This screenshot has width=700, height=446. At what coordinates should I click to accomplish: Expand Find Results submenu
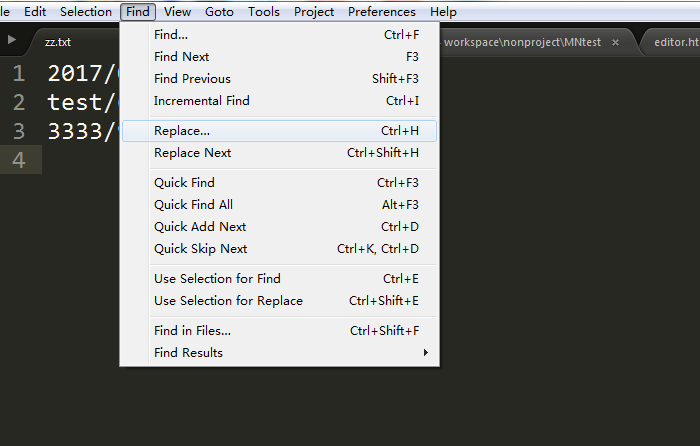click(x=279, y=353)
